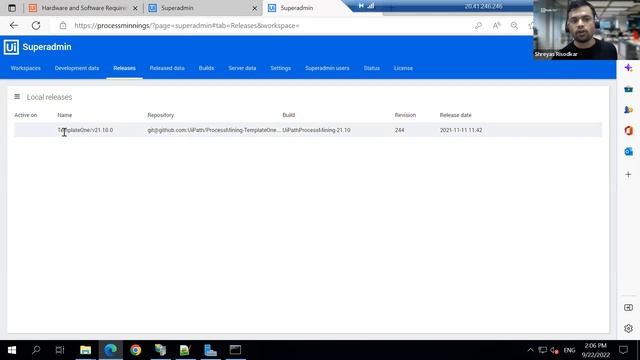640x360 pixels.
Task: Click the Release date column header
Action: click(456, 115)
